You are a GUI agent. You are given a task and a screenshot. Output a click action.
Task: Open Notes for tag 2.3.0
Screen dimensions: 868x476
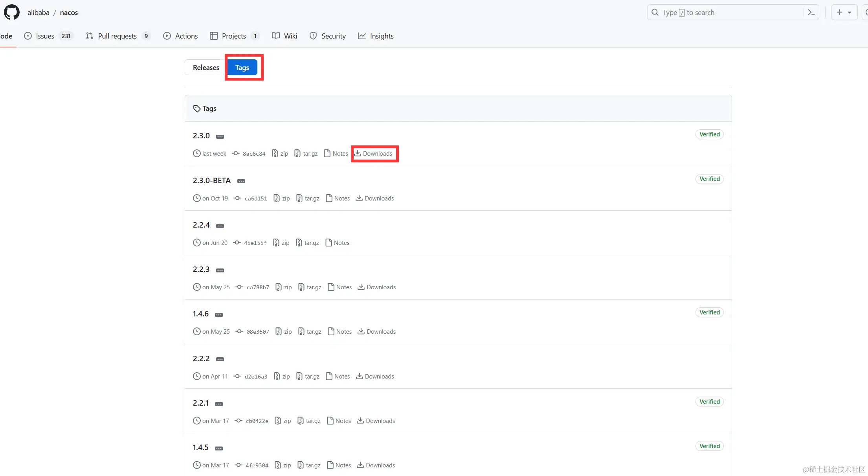336,154
